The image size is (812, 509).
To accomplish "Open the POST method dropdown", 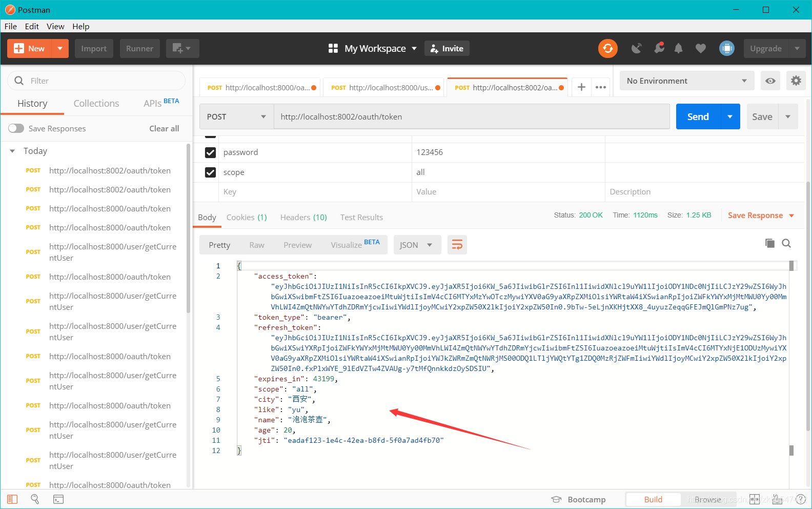I will [236, 116].
